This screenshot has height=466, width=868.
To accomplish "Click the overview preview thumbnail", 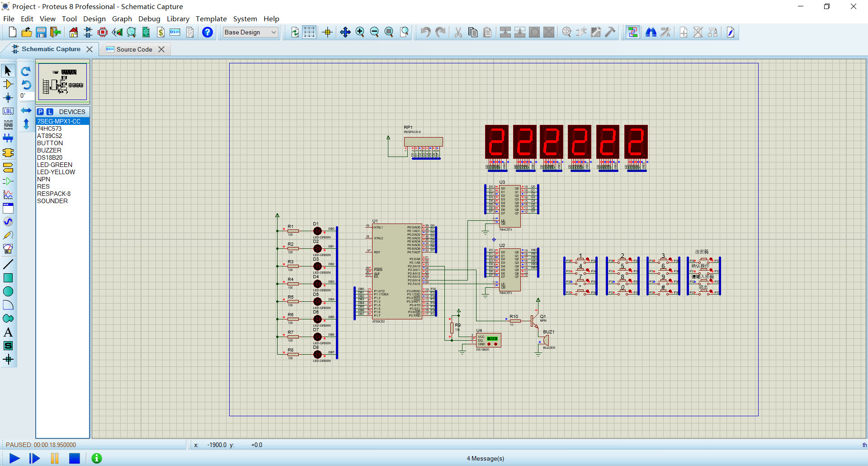I will (x=62, y=82).
